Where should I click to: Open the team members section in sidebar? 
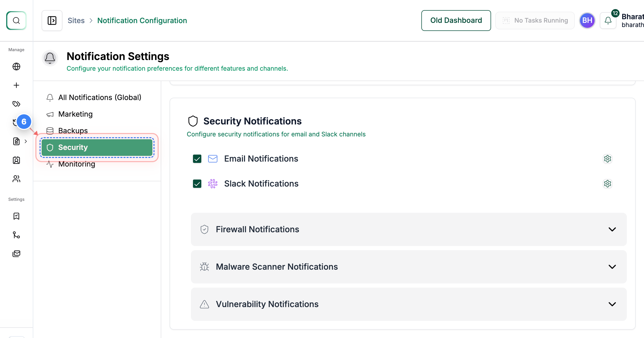click(x=16, y=179)
